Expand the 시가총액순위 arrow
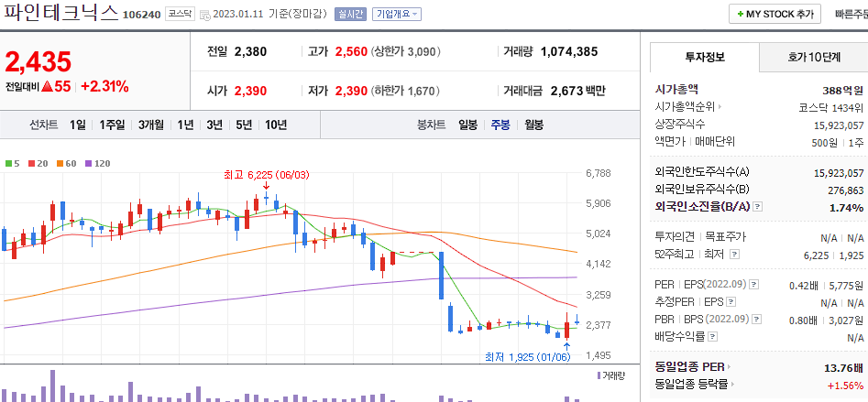The height and width of the screenshot is (402, 868). pos(720,108)
